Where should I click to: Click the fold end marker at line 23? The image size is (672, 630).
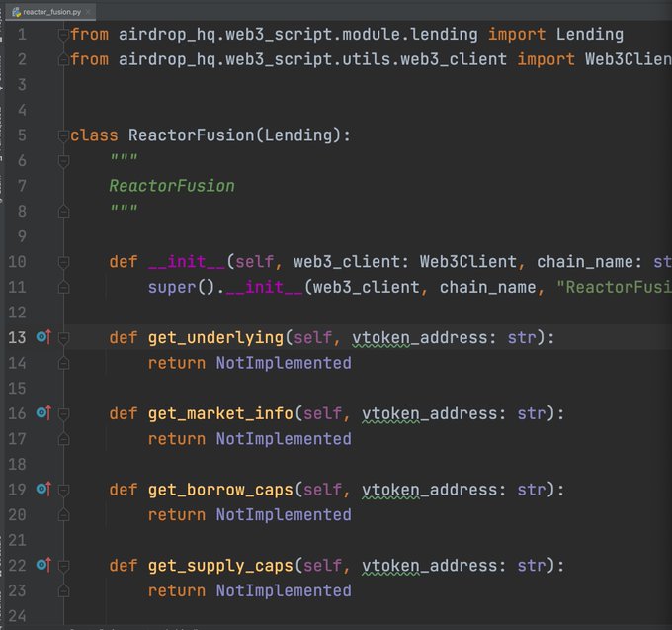[x=63, y=591]
